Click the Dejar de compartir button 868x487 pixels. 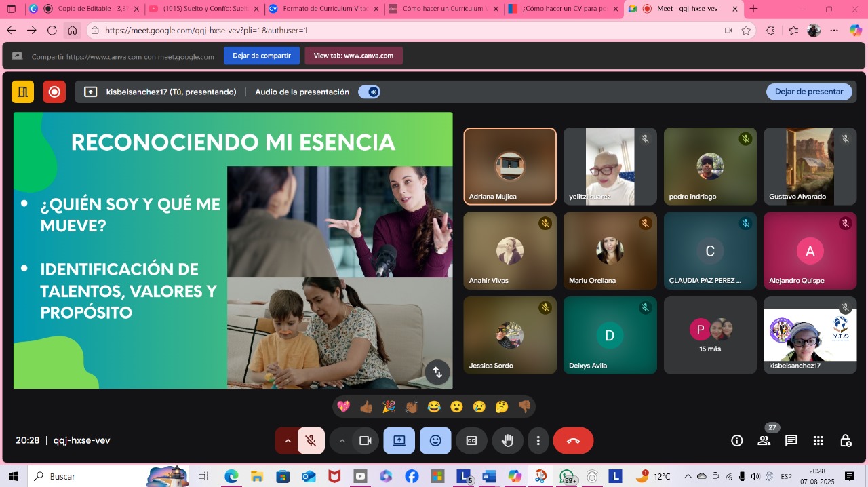click(x=261, y=56)
